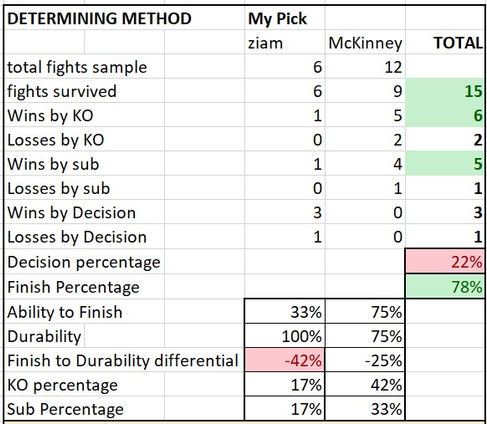487x424 pixels.
Task: Click ziam's Wins by Decision value 3
Action: (284, 212)
